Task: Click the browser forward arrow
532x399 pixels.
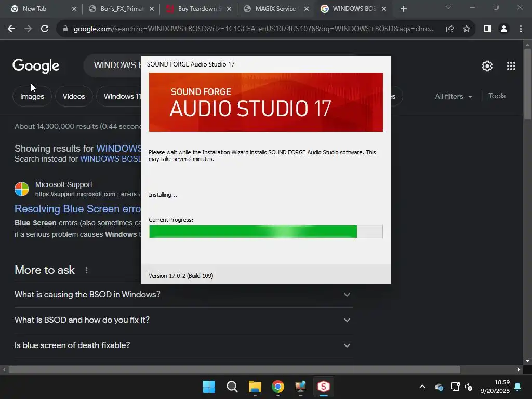Action: click(x=28, y=29)
